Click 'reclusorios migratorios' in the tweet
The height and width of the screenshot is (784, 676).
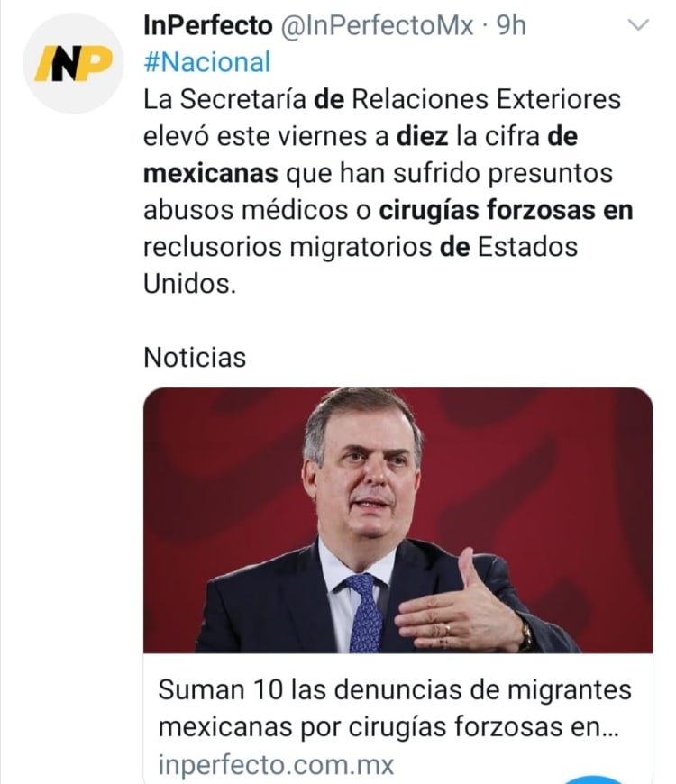click(288, 247)
